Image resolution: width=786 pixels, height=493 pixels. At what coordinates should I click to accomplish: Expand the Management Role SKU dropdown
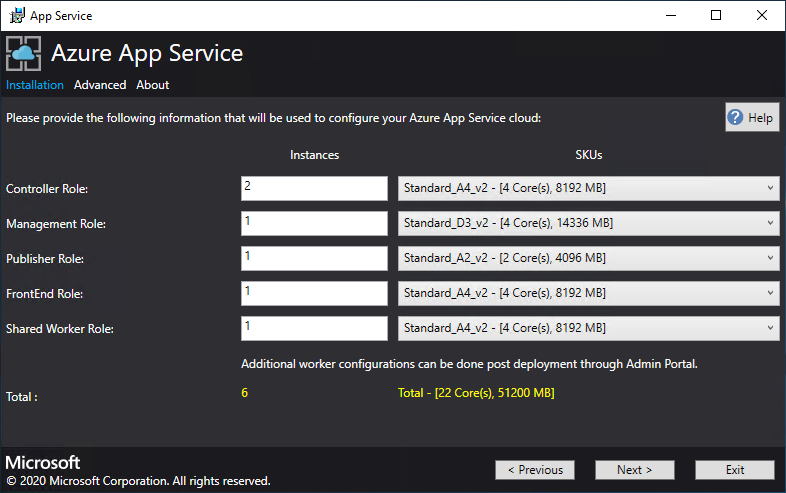click(x=588, y=223)
